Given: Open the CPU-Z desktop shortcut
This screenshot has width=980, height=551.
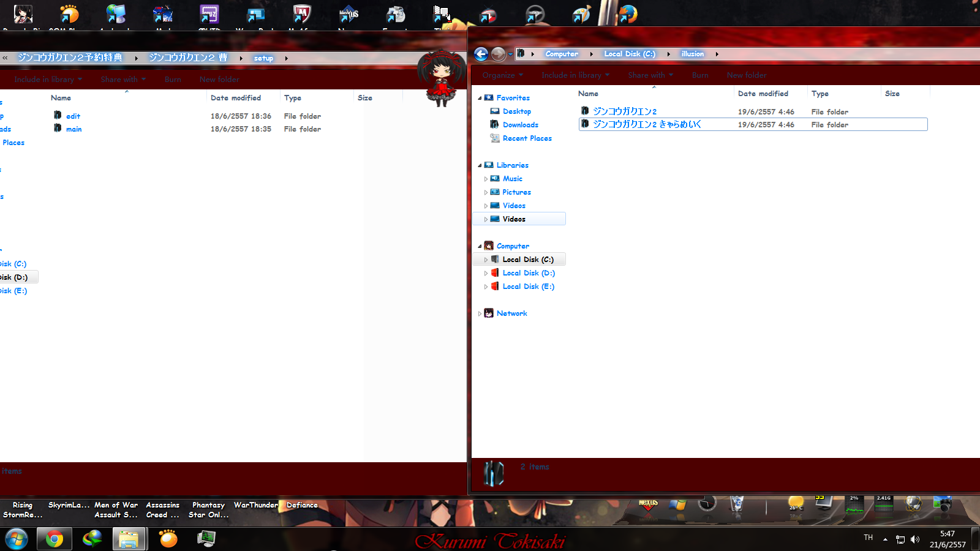Looking at the screenshot, I should pyautogui.click(x=209, y=15).
